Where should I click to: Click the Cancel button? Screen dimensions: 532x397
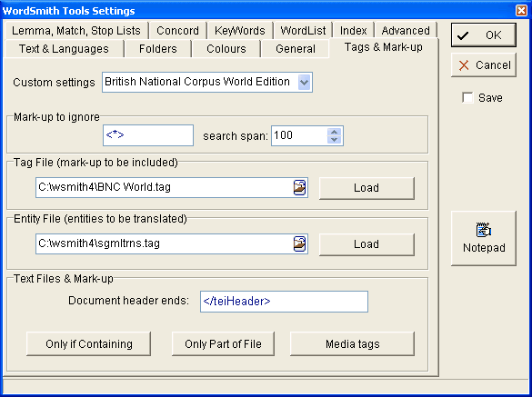click(484, 65)
